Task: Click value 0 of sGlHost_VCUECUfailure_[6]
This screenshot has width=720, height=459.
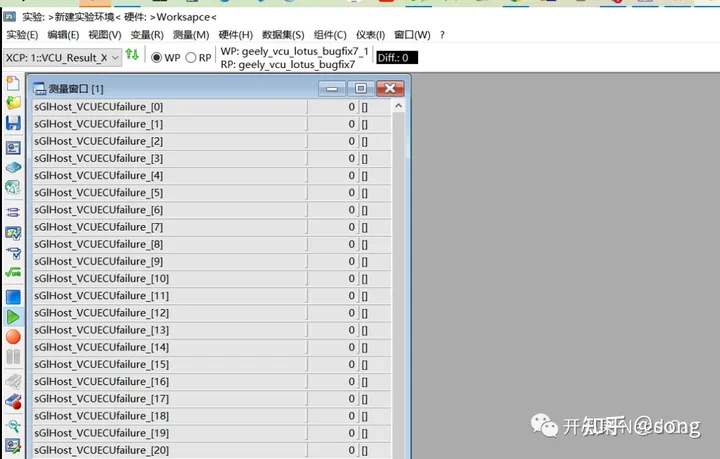Action: [351, 209]
